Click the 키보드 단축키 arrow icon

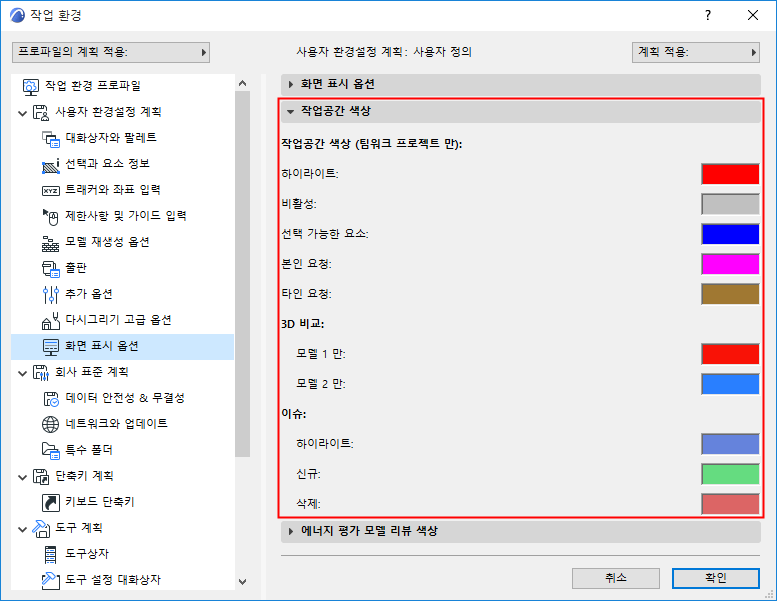(51, 502)
